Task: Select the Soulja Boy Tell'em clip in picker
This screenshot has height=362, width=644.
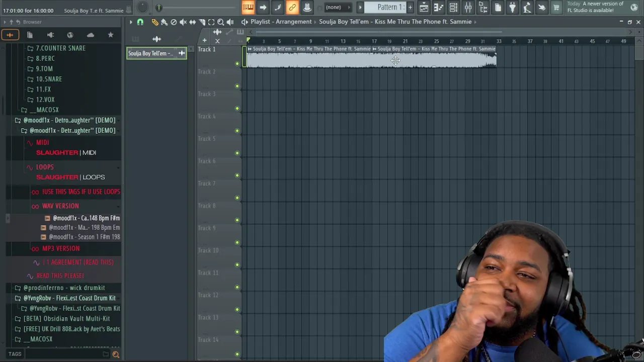Action: click(156, 53)
